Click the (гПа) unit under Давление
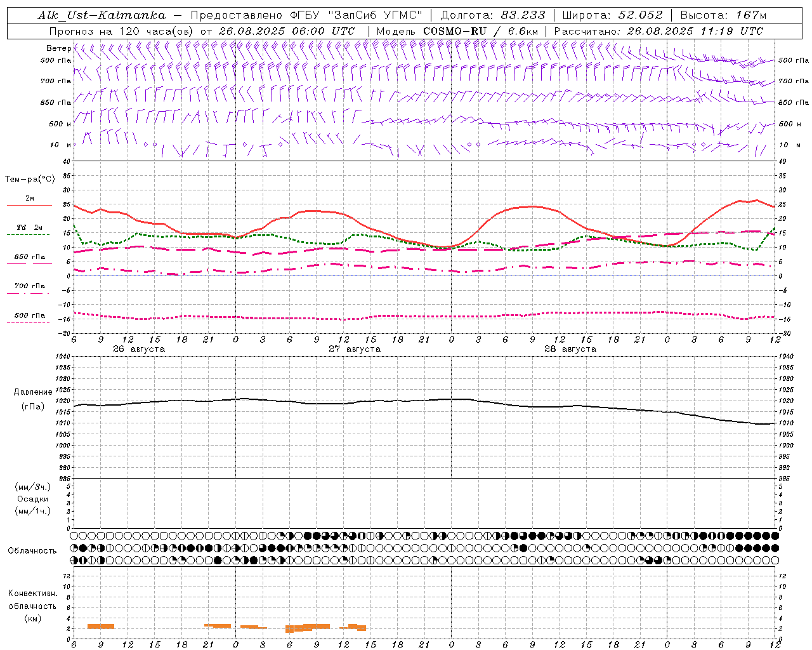This screenshot has height=650, width=812. tap(33, 406)
